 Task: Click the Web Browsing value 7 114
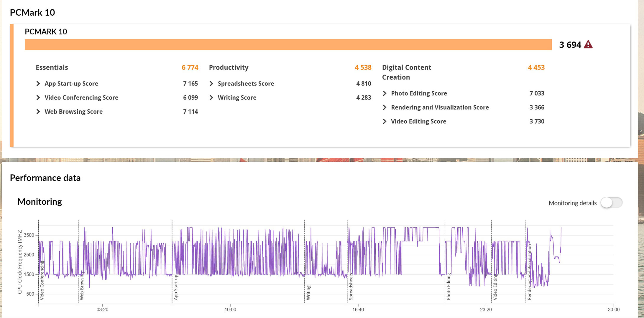point(190,112)
